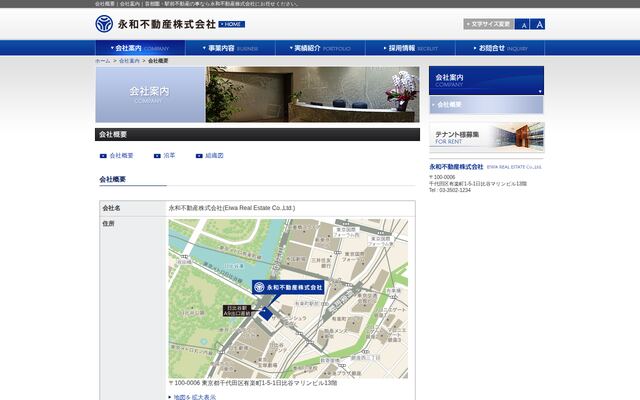Click lobby reception banner photo
The width and height of the screenshot is (640, 400).
pos(312,94)
